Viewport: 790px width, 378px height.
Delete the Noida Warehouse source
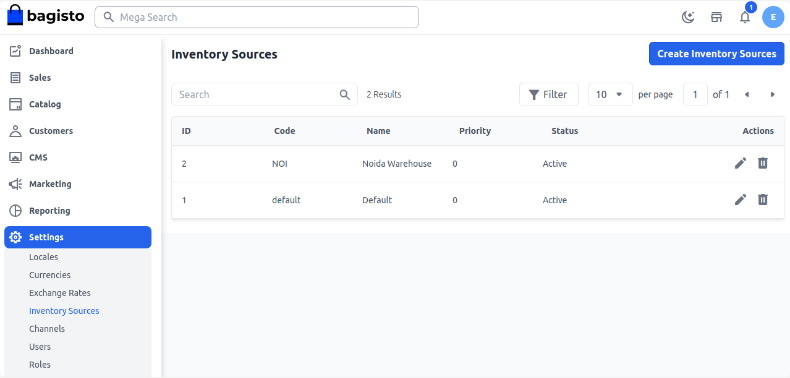click(763, 163)
